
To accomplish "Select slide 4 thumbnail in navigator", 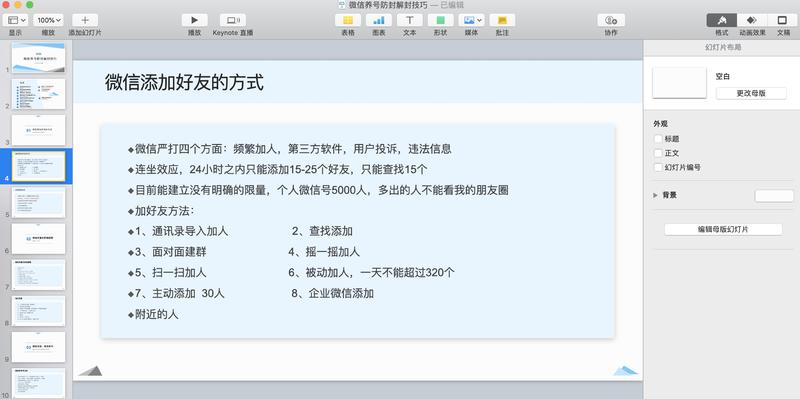I will [38, 166].
